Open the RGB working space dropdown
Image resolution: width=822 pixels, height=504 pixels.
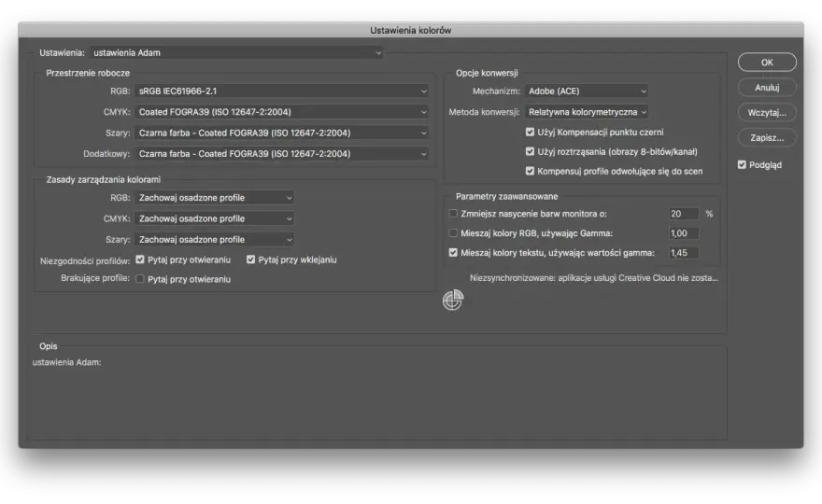pyautogui.click(x=281, y=91)
